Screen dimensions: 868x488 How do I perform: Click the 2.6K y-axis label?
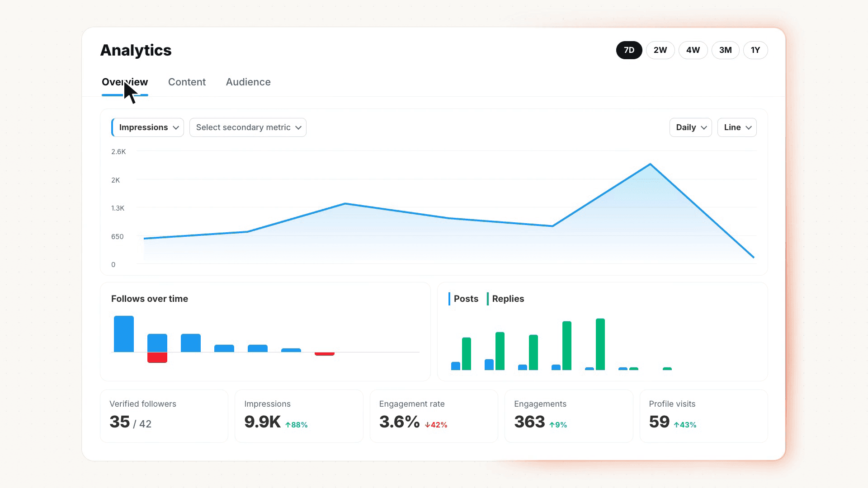[x=118, y=152]
